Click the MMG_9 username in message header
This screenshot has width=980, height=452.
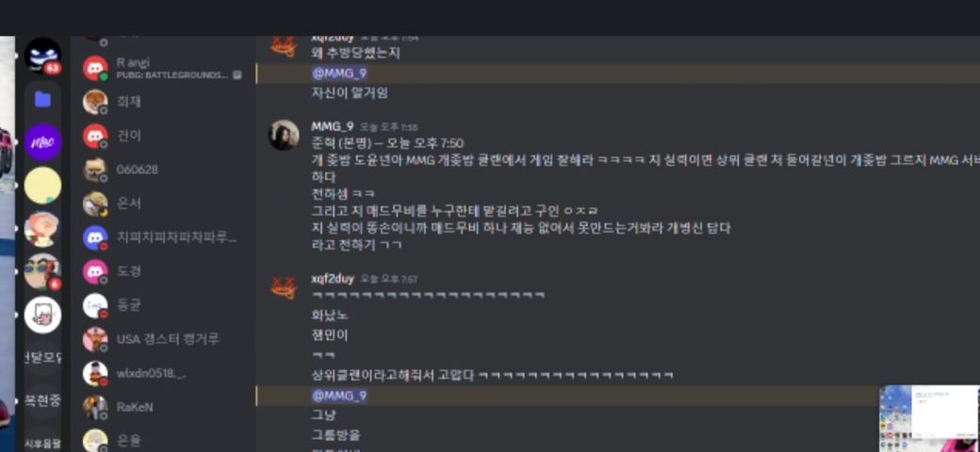tap(332, 127)
